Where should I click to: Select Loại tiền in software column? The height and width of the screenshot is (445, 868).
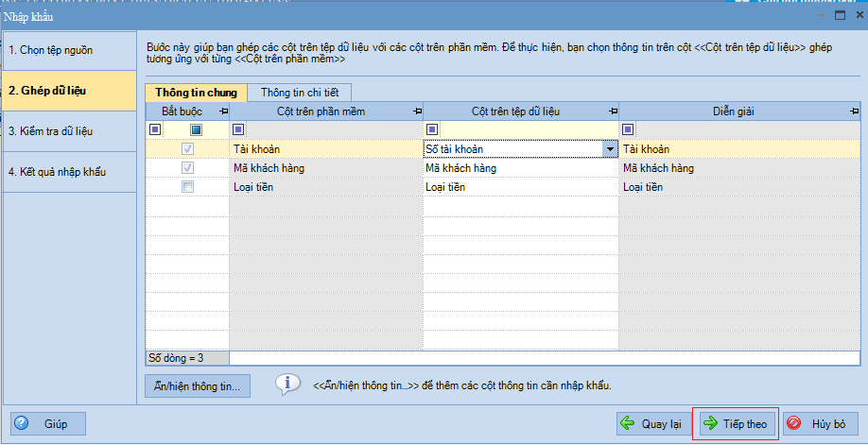click(326, 187)
